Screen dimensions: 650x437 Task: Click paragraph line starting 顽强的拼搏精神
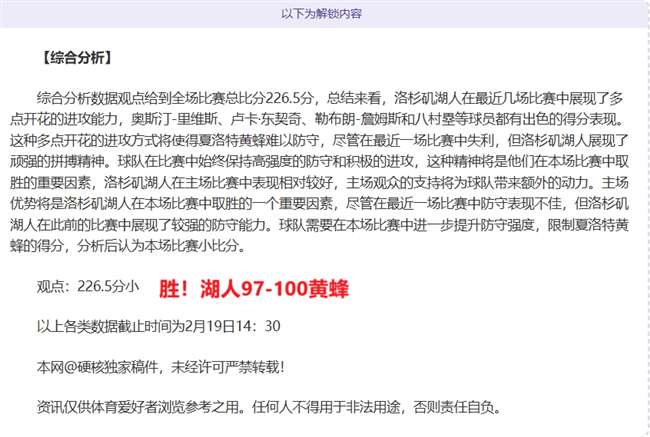pos(319,161)
